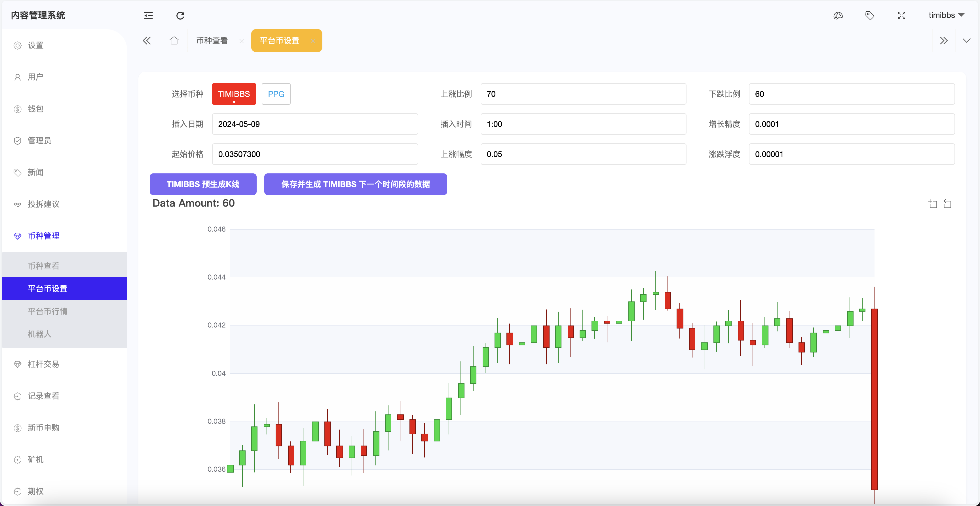Expand the 管理员 menu
The height and width of the screenshot is (506, 980).
65,140
